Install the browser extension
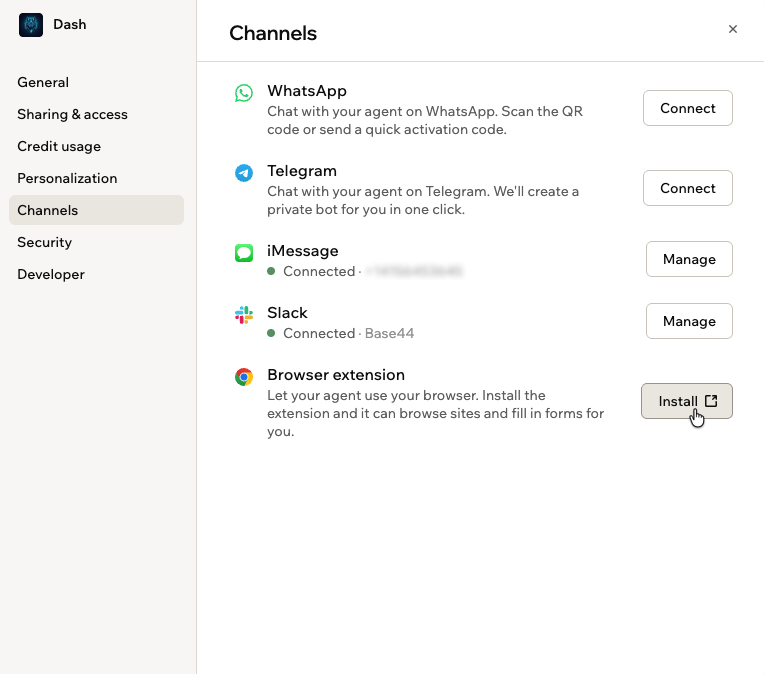This screenshot has width=764, height=674. pos(687,401)
